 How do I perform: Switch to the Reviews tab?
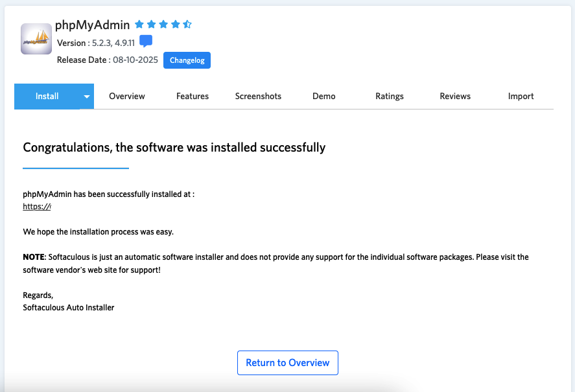tap(455, 97)
